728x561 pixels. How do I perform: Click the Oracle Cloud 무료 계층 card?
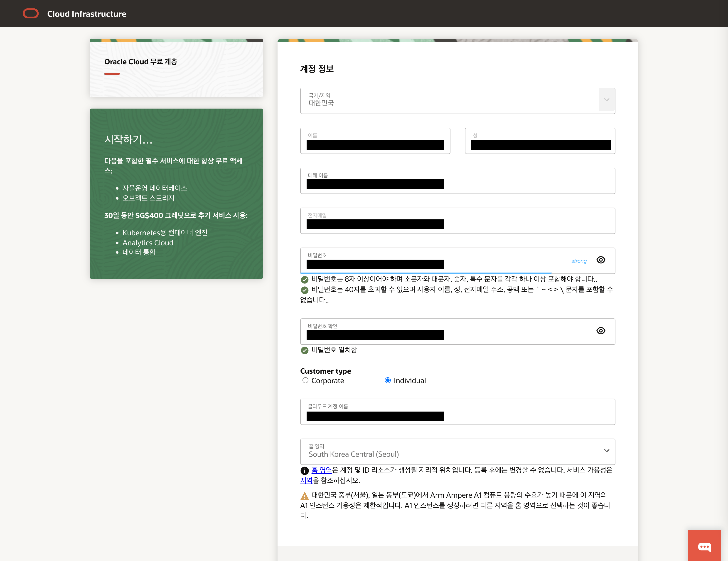[176, 68]
